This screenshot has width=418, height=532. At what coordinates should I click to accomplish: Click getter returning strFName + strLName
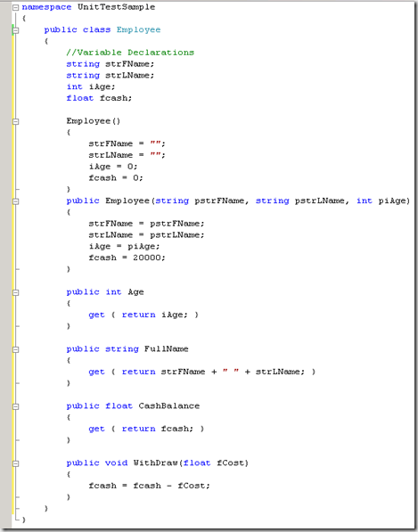(202, 372)
